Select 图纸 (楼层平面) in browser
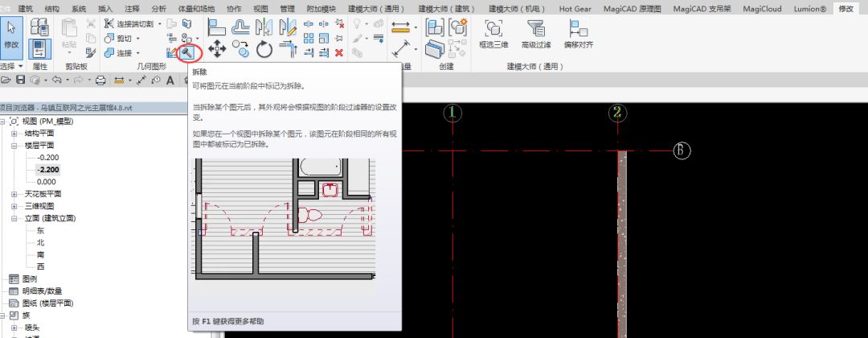 point(48,303)
